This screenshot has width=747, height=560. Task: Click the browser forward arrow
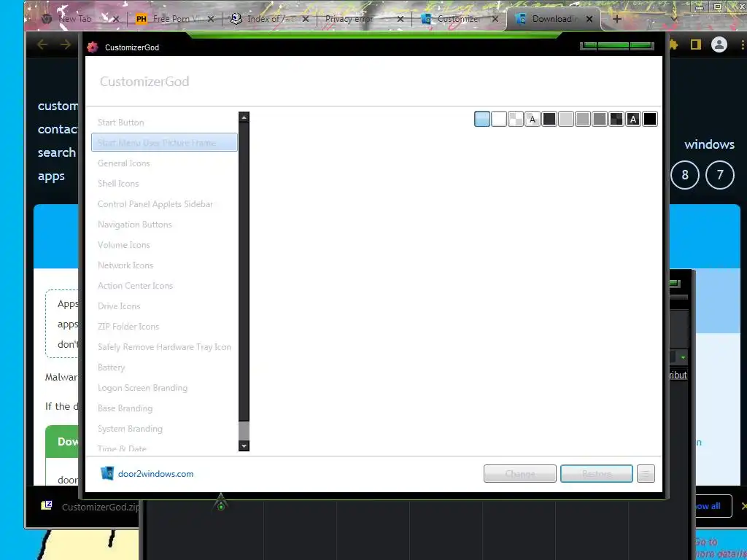[x=66, y=44]
